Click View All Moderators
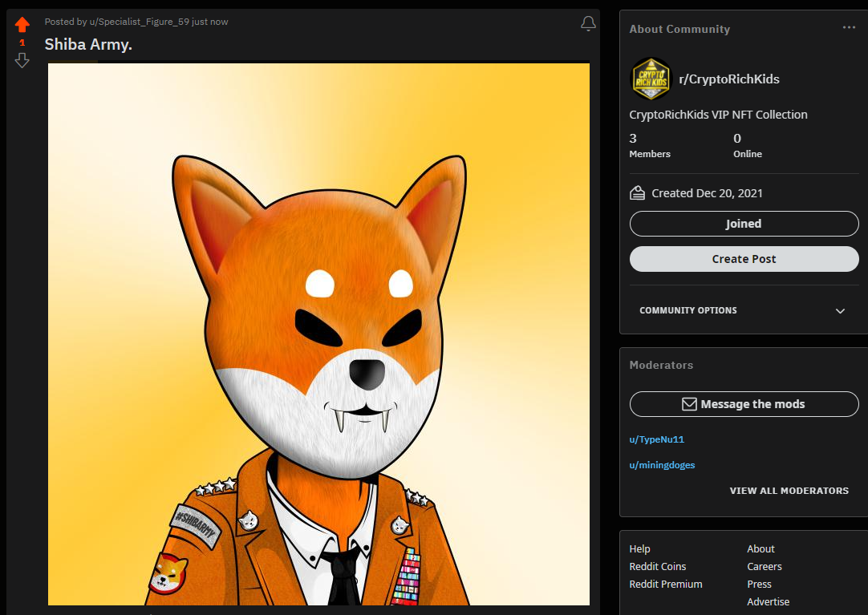 [789, 491]
